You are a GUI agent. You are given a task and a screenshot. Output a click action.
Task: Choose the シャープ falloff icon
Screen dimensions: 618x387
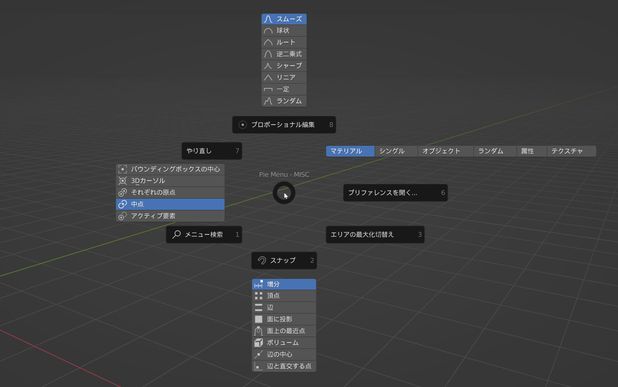click(x=268, y=66)
